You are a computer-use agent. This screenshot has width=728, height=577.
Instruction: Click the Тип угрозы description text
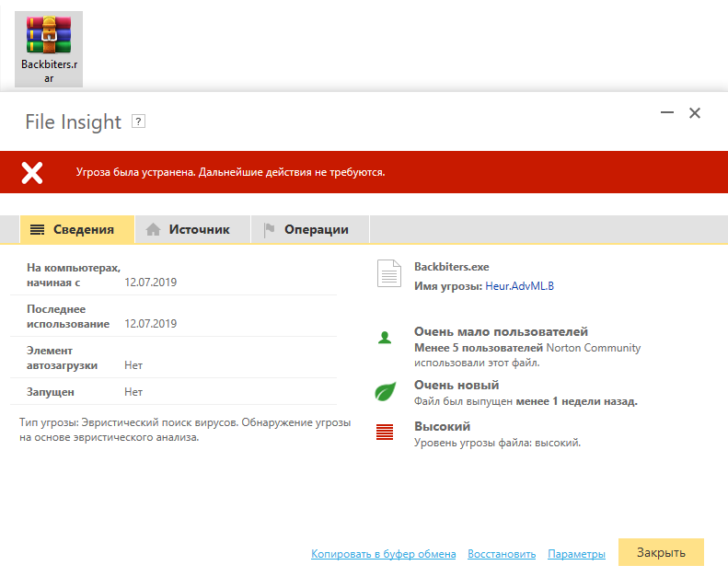click(x=185, y=430)
